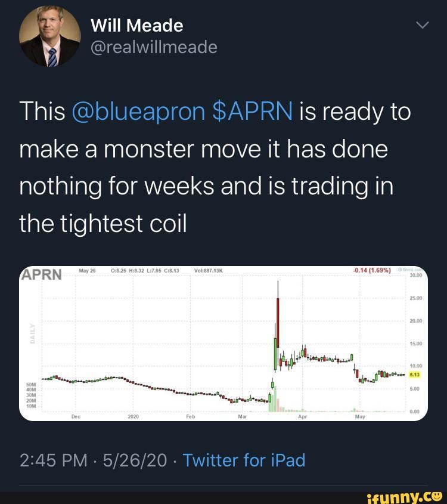Viewport: 447px width, 504px height.
Task: Click the yellow 8.13 price tag
Action: [x=414, y=375]
